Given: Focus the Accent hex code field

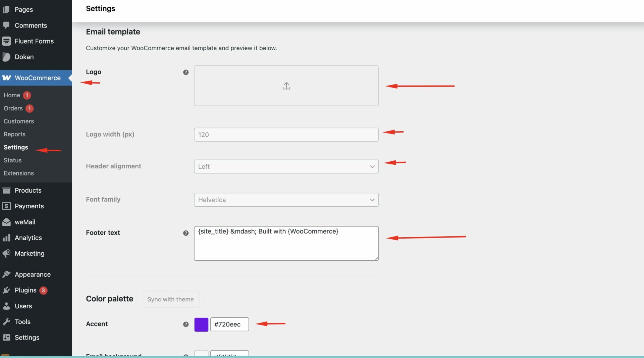Looking at the screenshot, I should (229, 324).
